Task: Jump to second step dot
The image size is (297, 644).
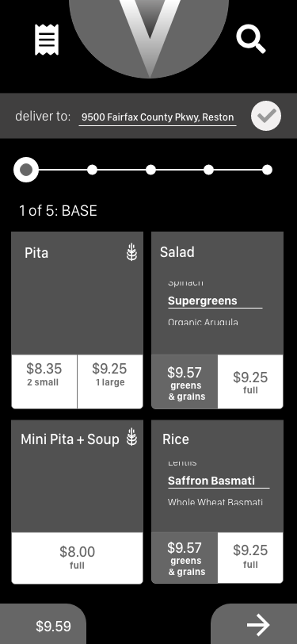Action: tap(93, 170)
